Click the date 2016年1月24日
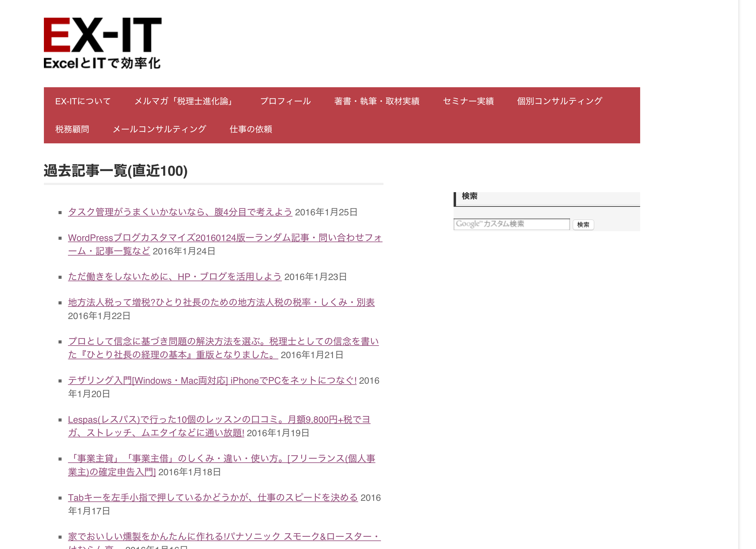 click(184, 251)
